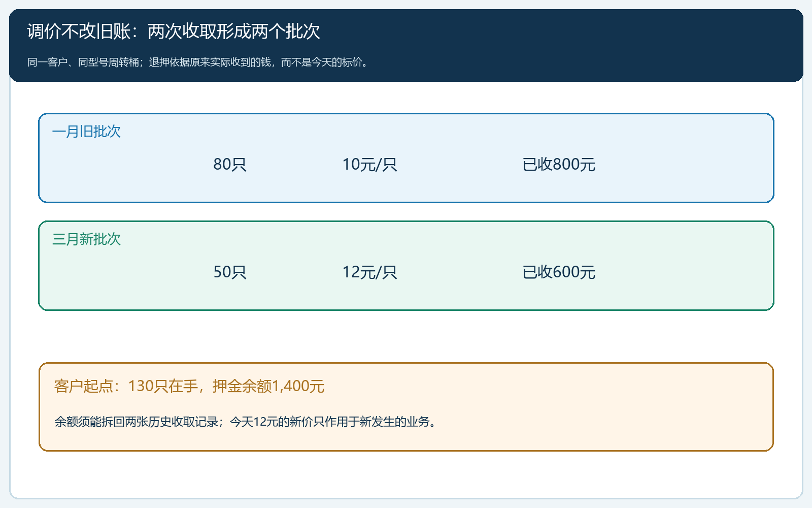Image resolution: width=812 pixels, height=508 pixels.
Task: Click the subtitle starting with 同一客户、同型号周转桶
Action: tap(199, 62)
